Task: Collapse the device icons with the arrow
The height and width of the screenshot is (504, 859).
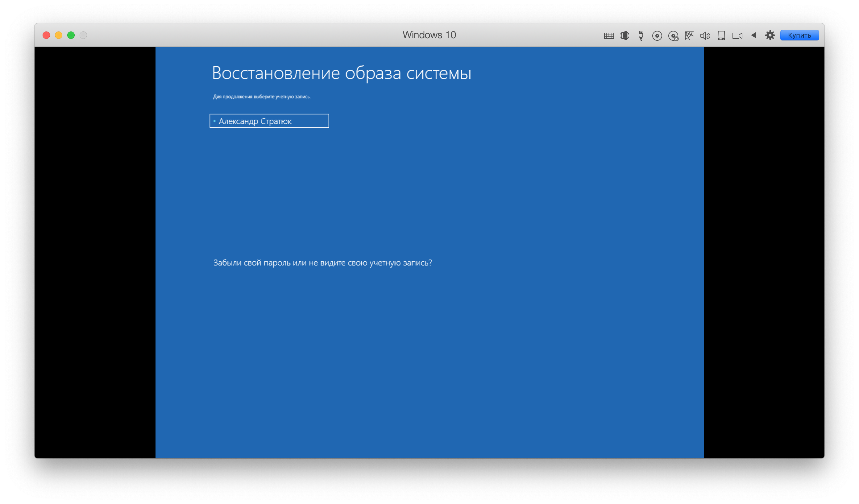Action: pos(754,35)
